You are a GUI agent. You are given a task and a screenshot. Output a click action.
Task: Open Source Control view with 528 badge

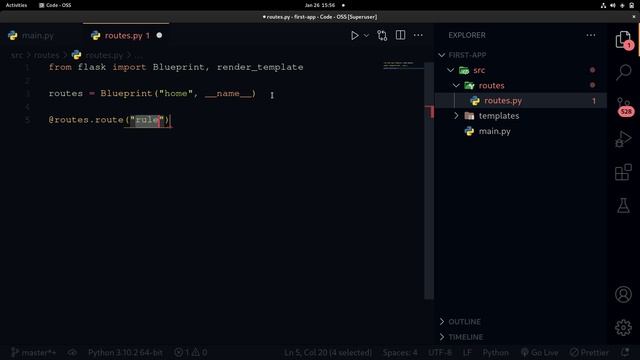(624, 106)
